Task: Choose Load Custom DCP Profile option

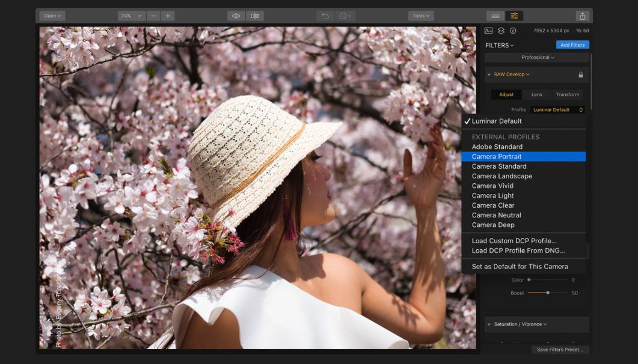Action: coord(514,241)
